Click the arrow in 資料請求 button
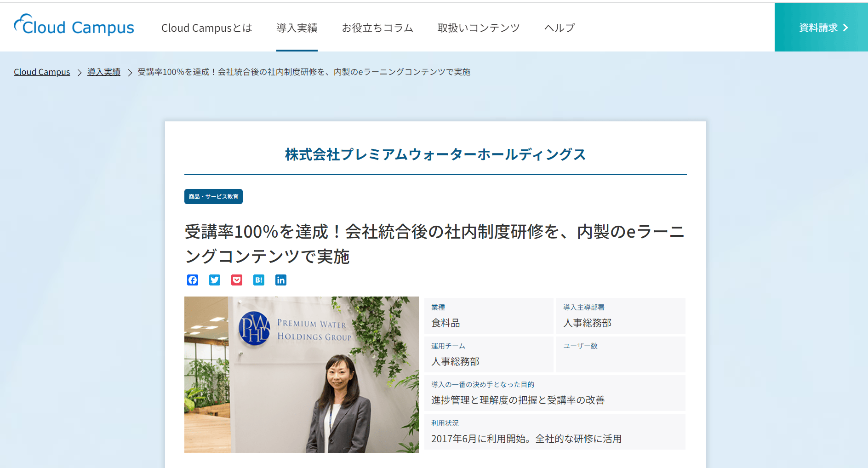This screenshot has width=868, height=468. [845, 28]
